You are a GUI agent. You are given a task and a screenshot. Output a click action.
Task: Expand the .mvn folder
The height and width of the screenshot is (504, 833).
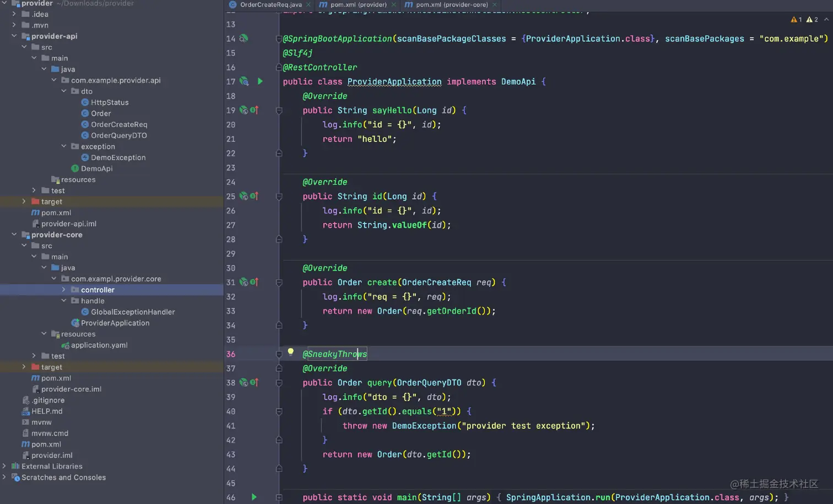(x=14, y=25)
